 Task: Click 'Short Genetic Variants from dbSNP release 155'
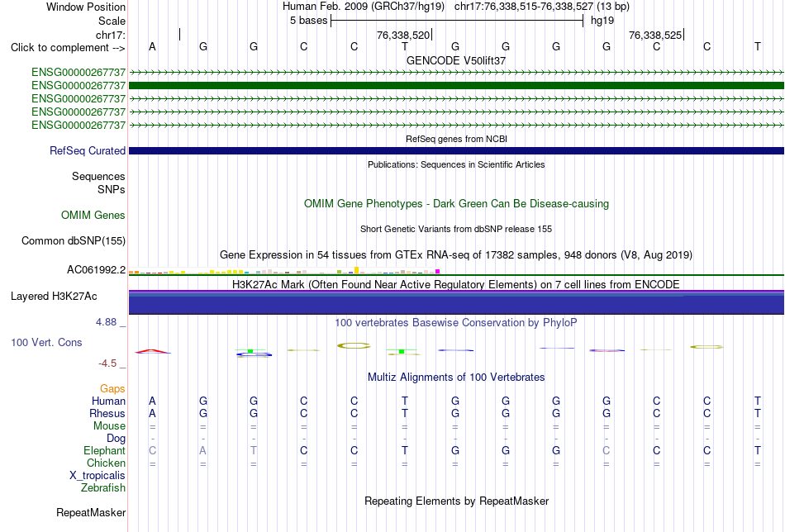[456, 229]
